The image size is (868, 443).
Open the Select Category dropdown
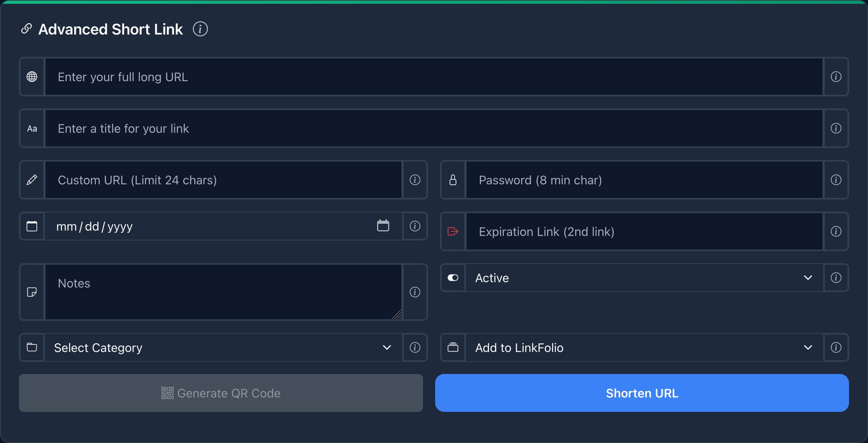point(387,347)
